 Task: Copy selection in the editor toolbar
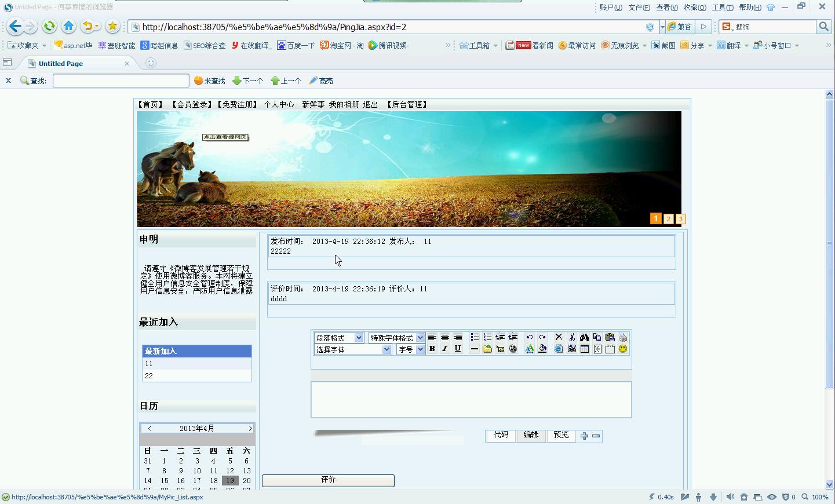[597, 337]
